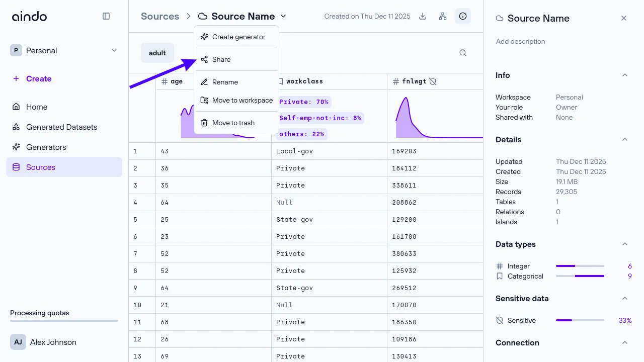This screenshot has width=644, height=362.
Task: Collapse the Sensitive data section
Action: coord(625,299)
